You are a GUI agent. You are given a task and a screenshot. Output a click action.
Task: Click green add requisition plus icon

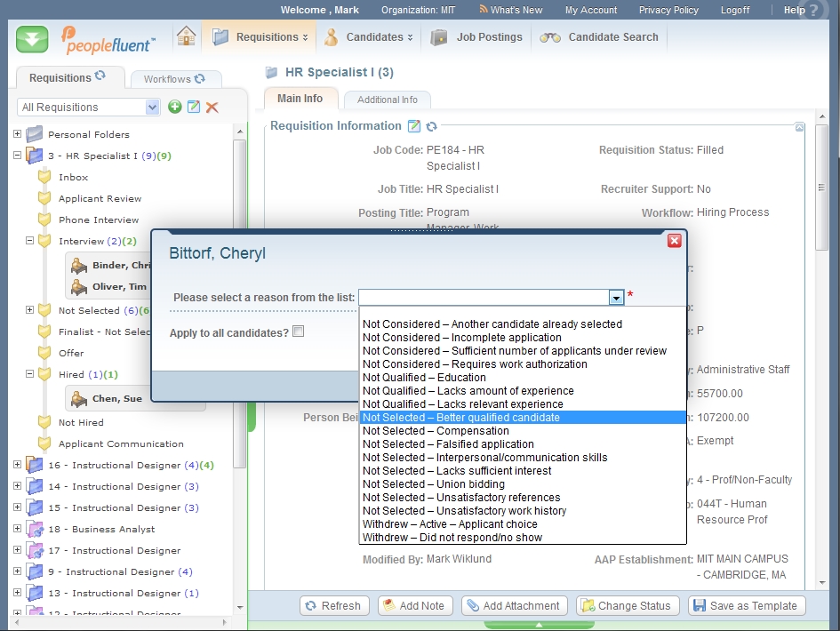point(175,108)
